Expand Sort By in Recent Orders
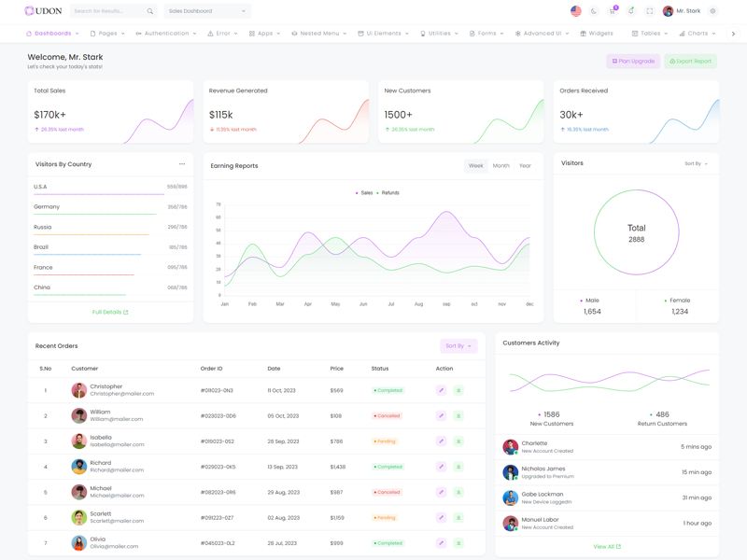Image resolution: width=747 pixels, height=560 pixels. pyautogui.click(x=458, y=346)
